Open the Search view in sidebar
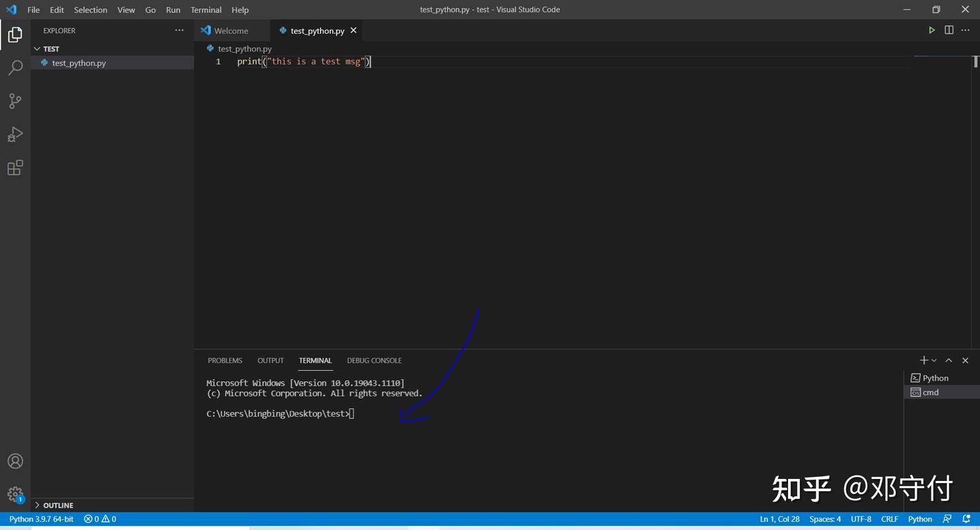 point(15,67)
